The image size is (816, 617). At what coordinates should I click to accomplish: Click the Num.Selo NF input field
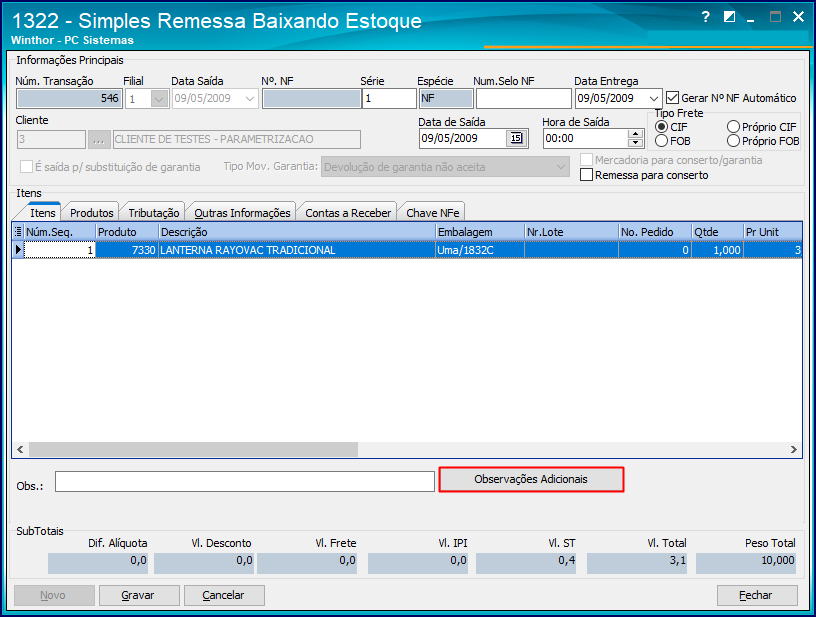[524, 98]
